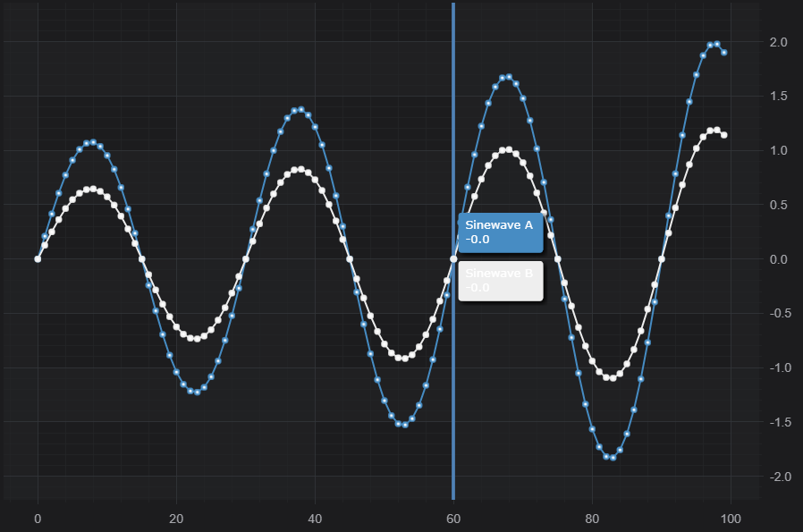Click the Sinewave B tooltip label
The image size is (803, 532).
tap(500, 281)
